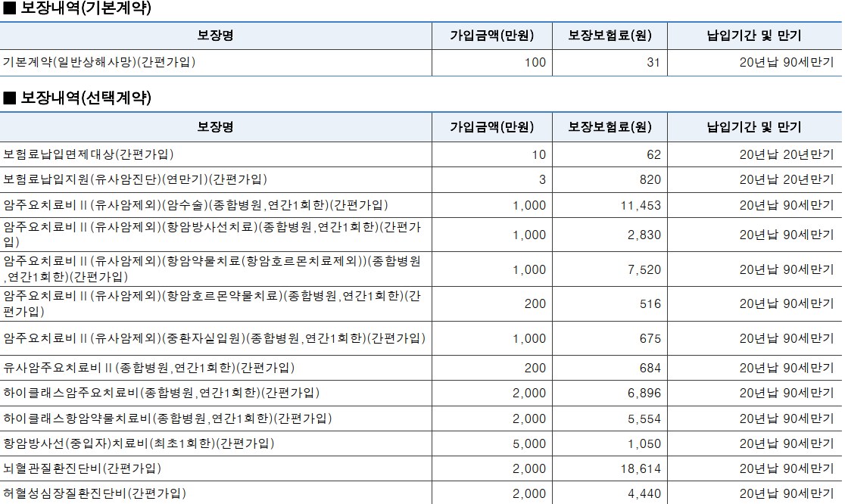Click premium value '684'
Screen dimensions: 845x504
click(650, 368)
